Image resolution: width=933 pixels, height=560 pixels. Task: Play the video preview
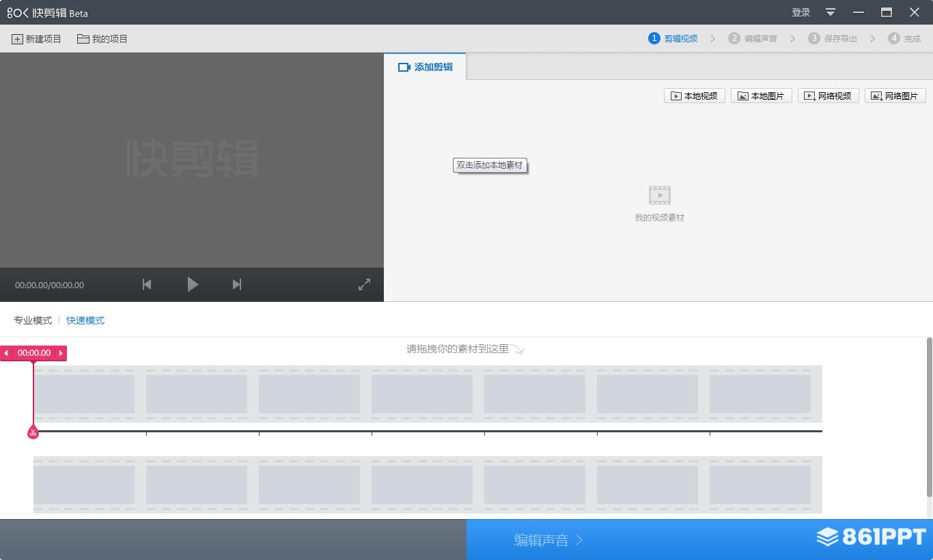pos(193,284)
